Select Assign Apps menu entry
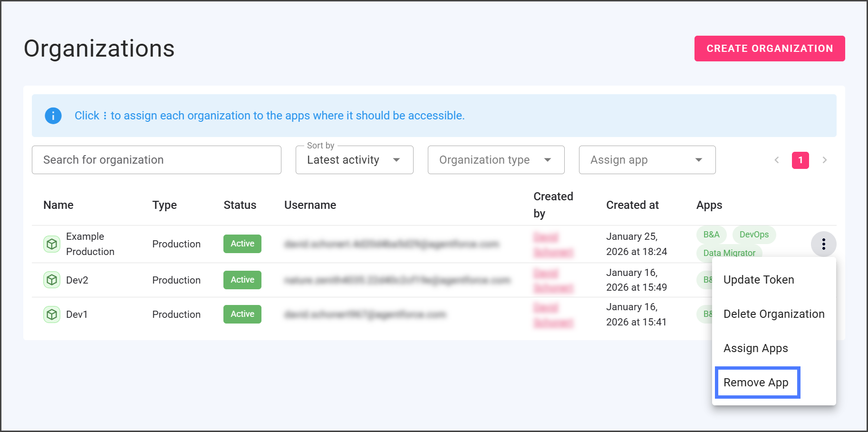 756,348
